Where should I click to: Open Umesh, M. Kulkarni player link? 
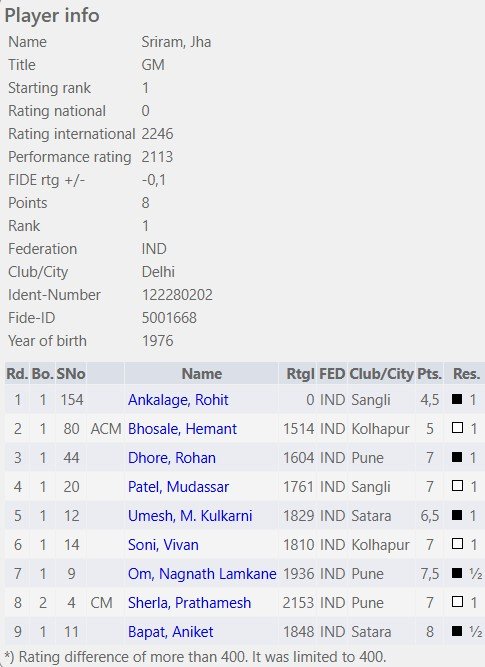point(190,516)
